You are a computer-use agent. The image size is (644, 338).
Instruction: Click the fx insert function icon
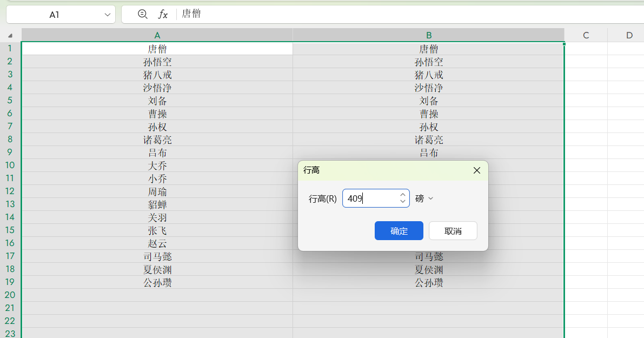click(163, 15)
